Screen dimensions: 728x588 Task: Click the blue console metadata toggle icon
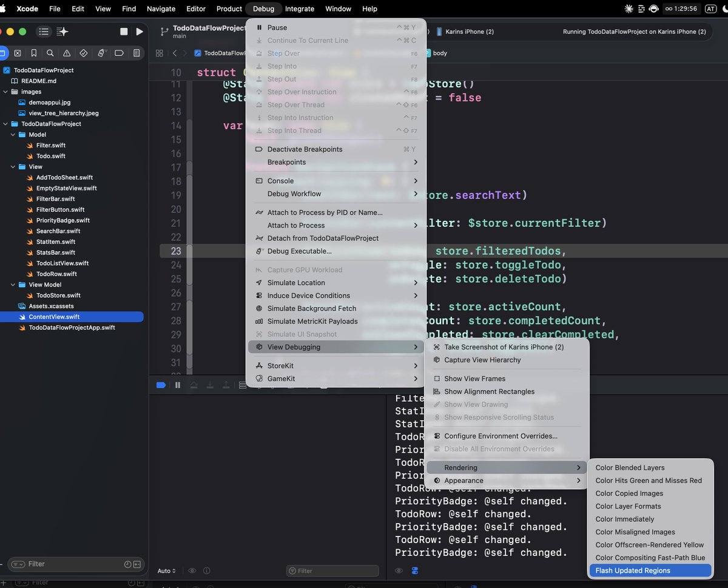point(415,571)
